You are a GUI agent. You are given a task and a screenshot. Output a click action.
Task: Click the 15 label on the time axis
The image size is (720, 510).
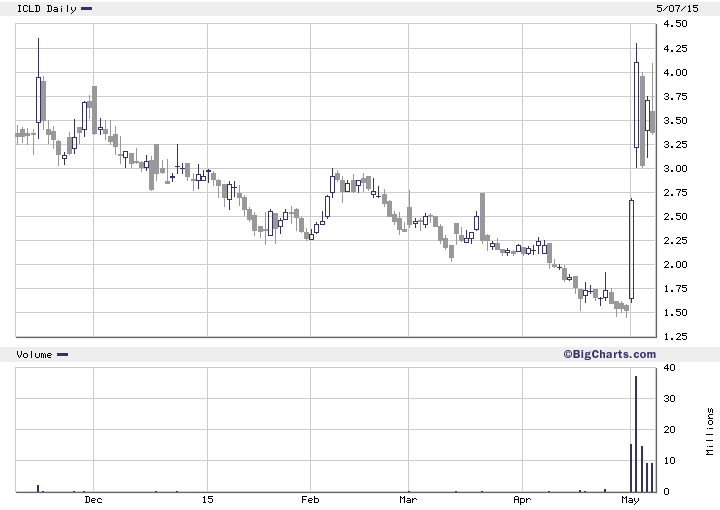(207, 499)
